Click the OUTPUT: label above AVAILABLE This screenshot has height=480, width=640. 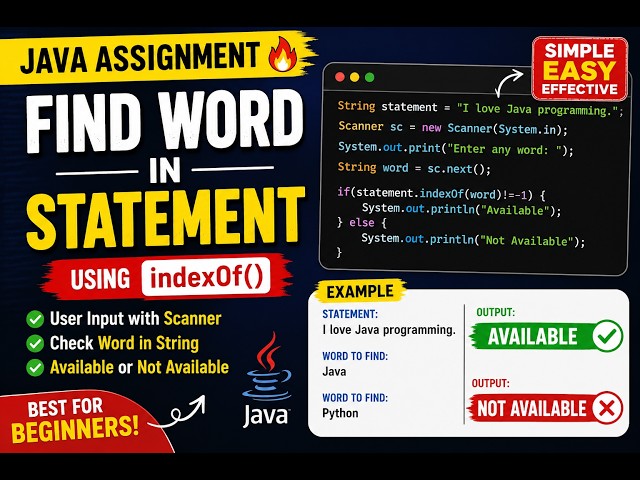pyautogui.click(x=496, y=312)
